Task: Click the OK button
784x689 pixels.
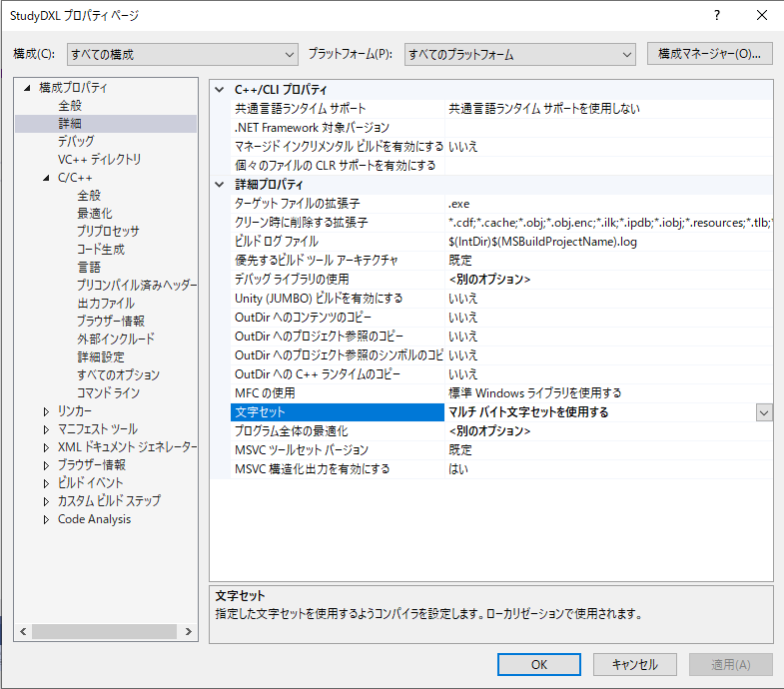Action: 538,664
